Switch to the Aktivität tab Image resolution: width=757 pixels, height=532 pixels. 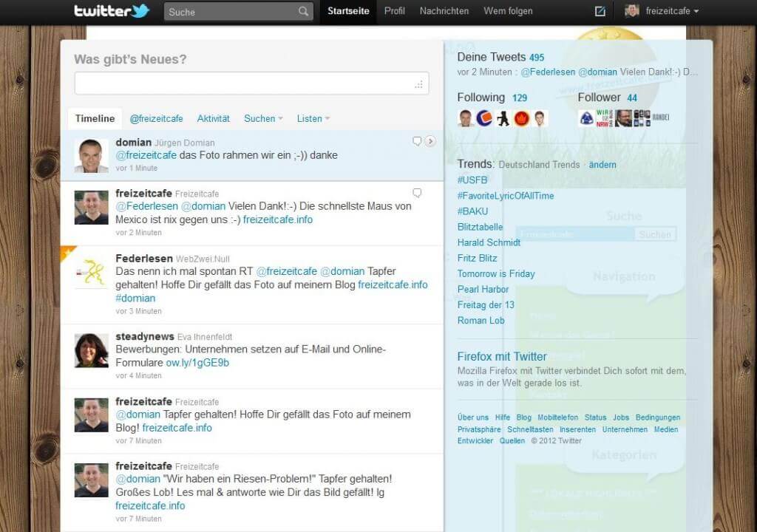tap(214, 119)
